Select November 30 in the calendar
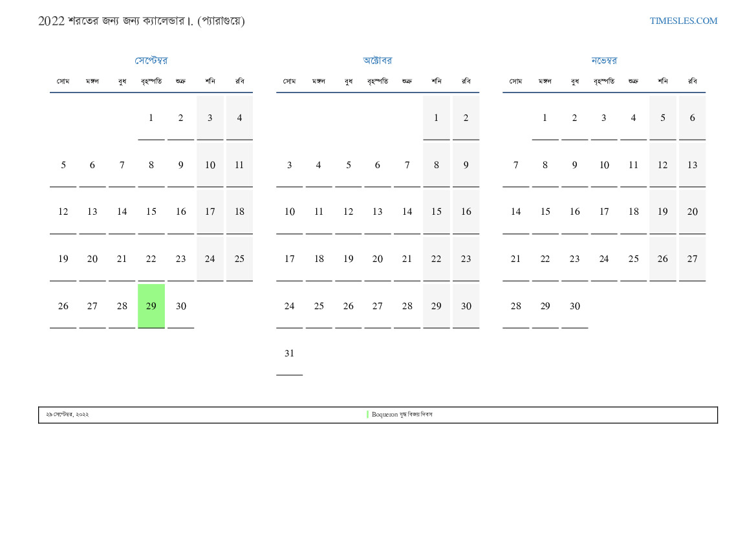The width and height of the screenshot is (756, 535). (x=575, y=306)
